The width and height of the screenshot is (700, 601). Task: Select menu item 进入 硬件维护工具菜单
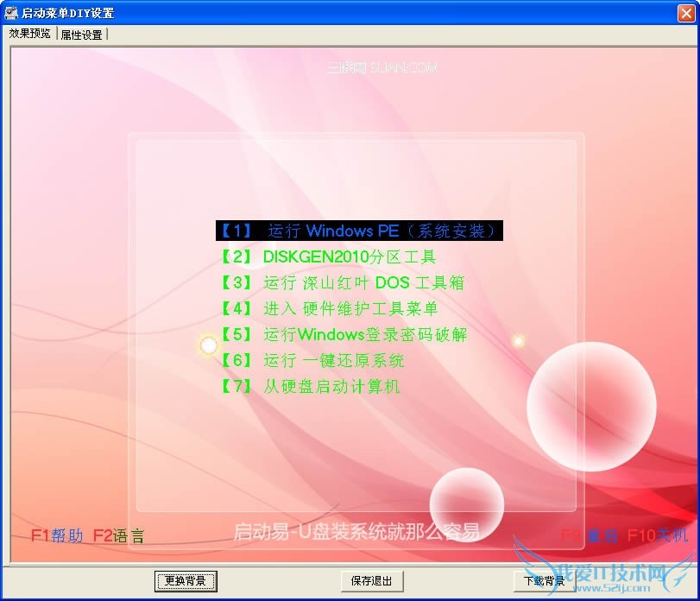[330, 308]
